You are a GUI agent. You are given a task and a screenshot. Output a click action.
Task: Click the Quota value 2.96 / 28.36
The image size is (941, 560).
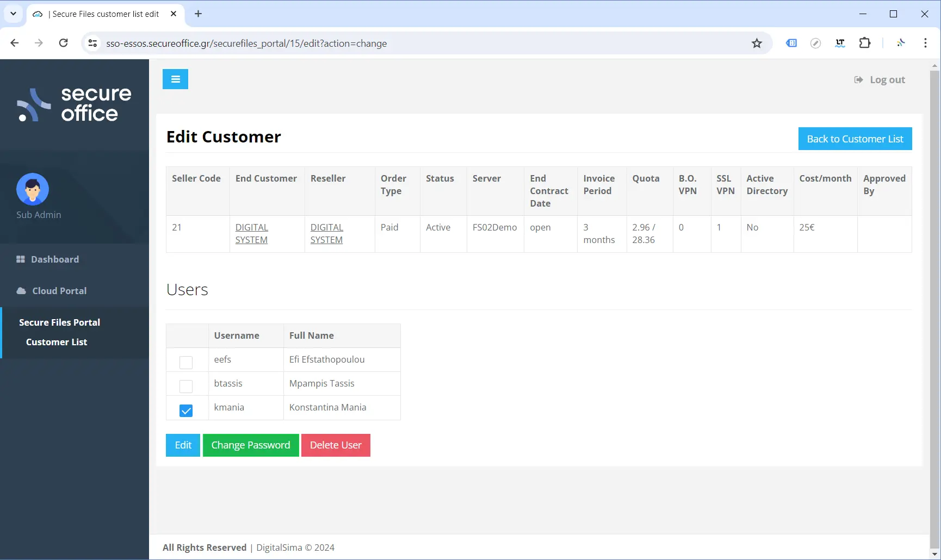tap(643, 234)
